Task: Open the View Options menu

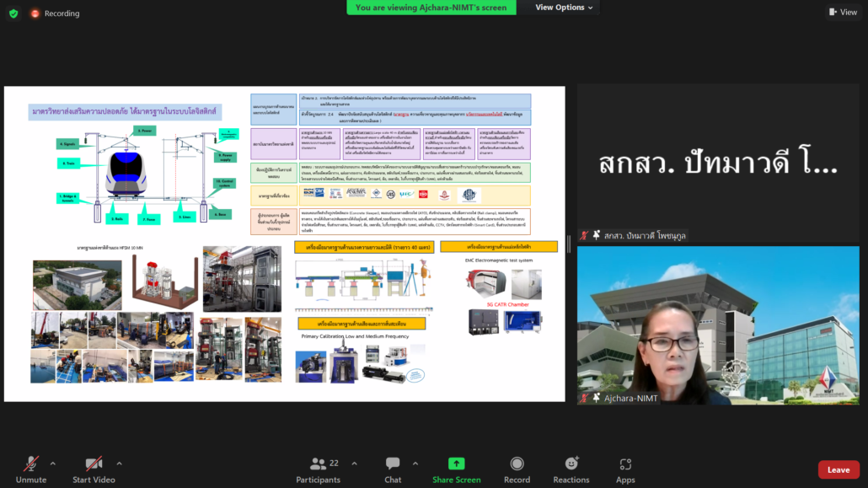Action: 565,8
